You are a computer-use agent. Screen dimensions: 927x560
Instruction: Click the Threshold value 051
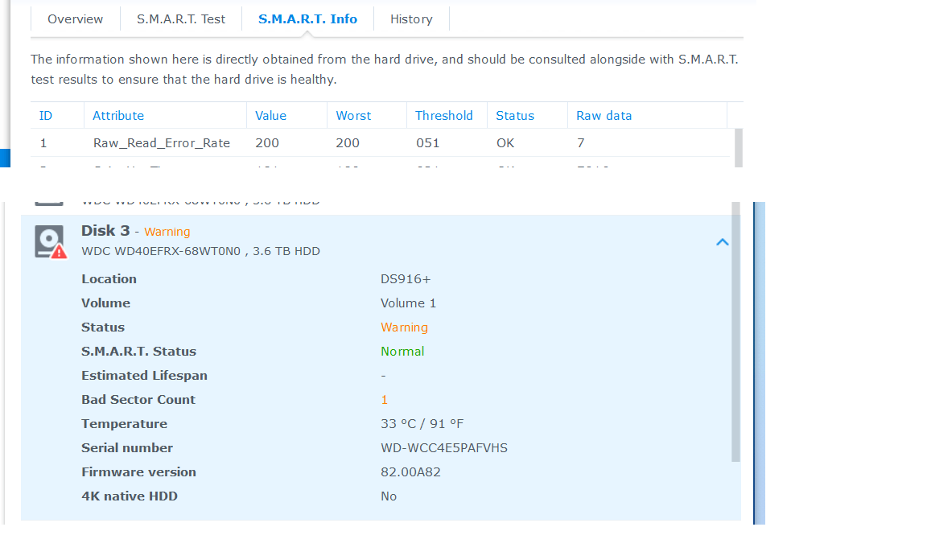pyautogui.click(x=427, y=142)
